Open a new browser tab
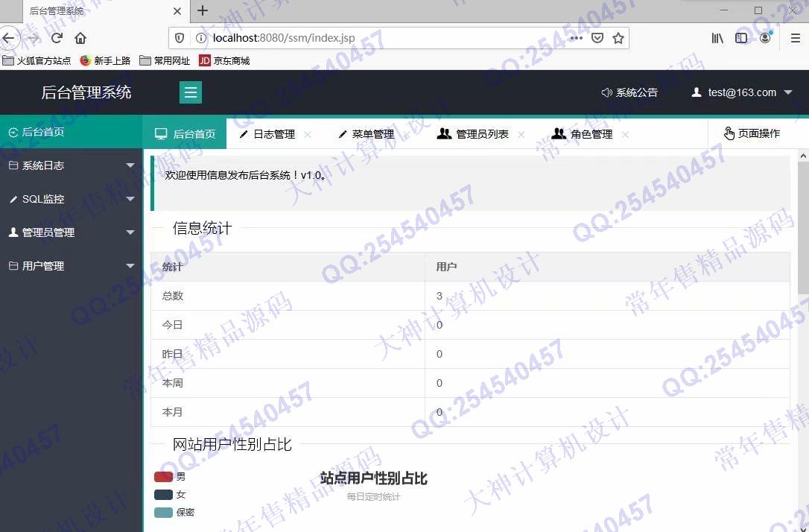 (x=203, y=10)
